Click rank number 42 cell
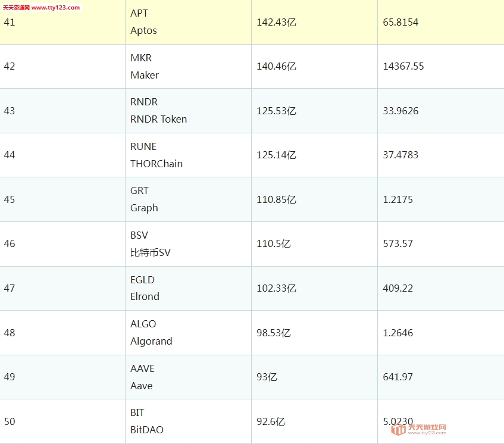 pyautogui.click(x=62, y=66)
